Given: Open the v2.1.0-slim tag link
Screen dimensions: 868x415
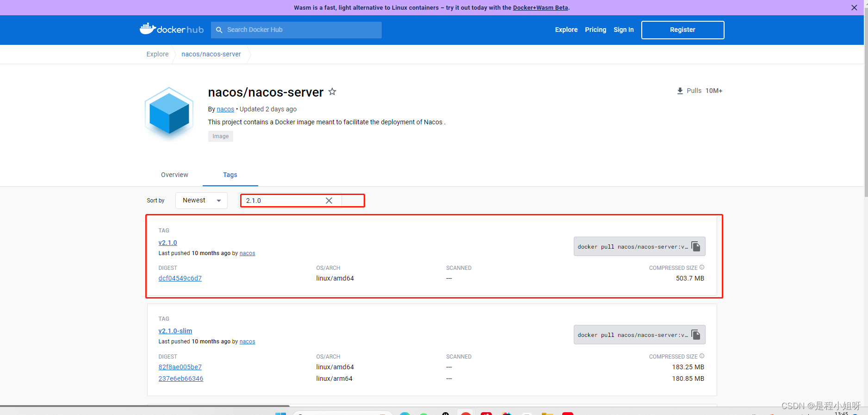Looking at the screenshot, I should tap(175, 331).
